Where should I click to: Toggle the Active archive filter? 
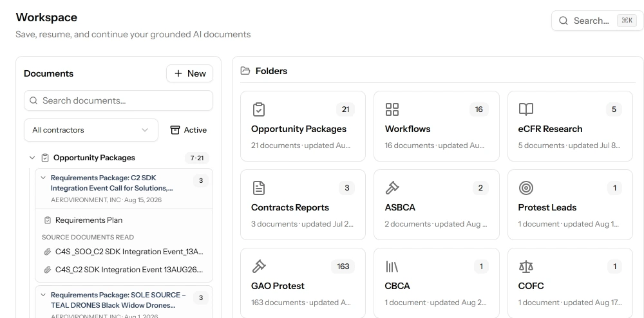pos(189,130)
